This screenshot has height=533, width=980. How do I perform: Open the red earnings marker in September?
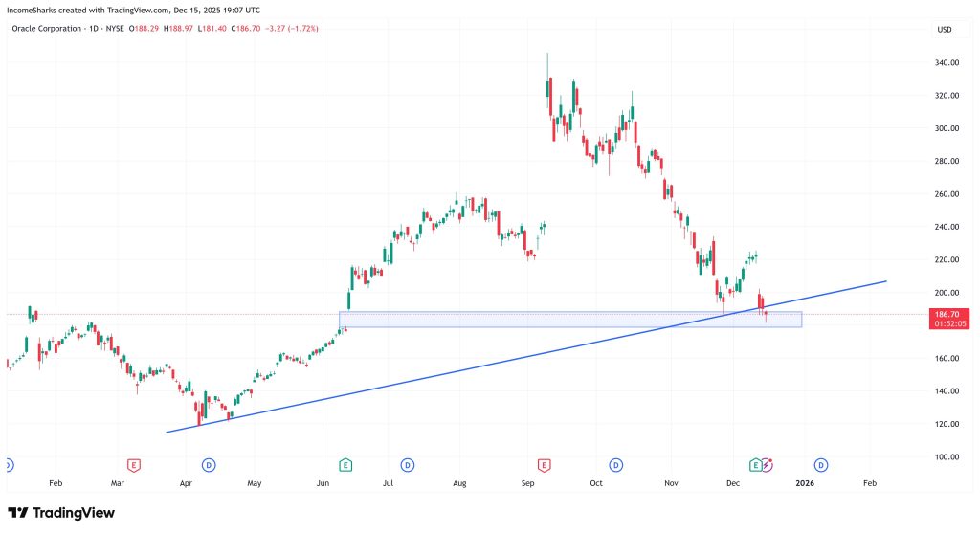click(x=544, y=465)
